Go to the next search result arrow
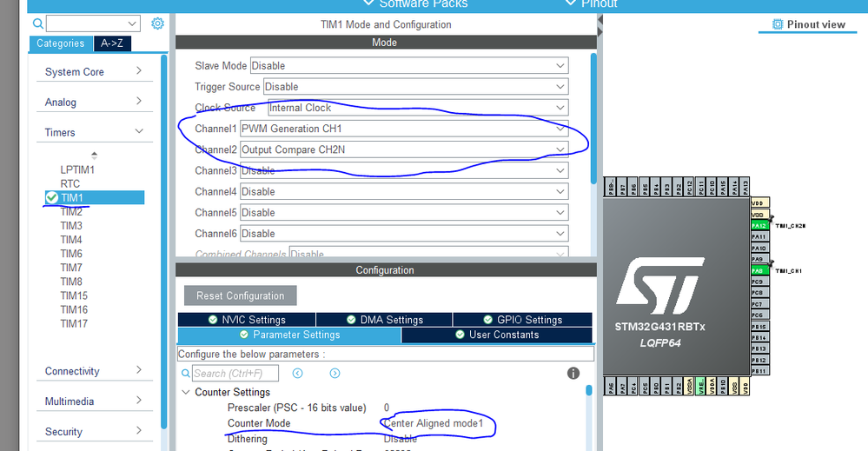Image resolution: width=868 pixels, height=451 pixels. pos(335,373)
